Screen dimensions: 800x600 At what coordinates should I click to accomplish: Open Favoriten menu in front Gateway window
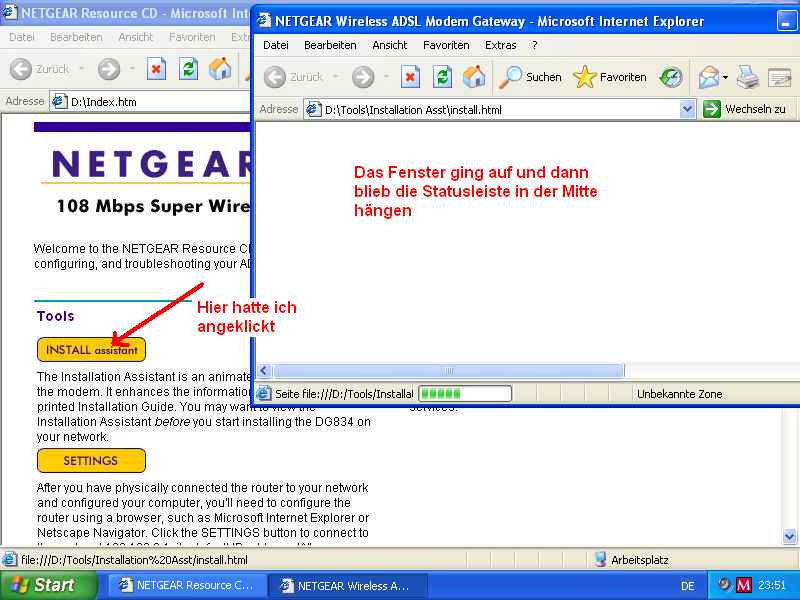pos(446,45)
